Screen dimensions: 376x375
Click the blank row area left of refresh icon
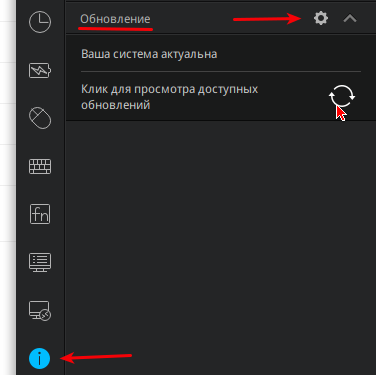pyautogui.click(x=293, y=97)
